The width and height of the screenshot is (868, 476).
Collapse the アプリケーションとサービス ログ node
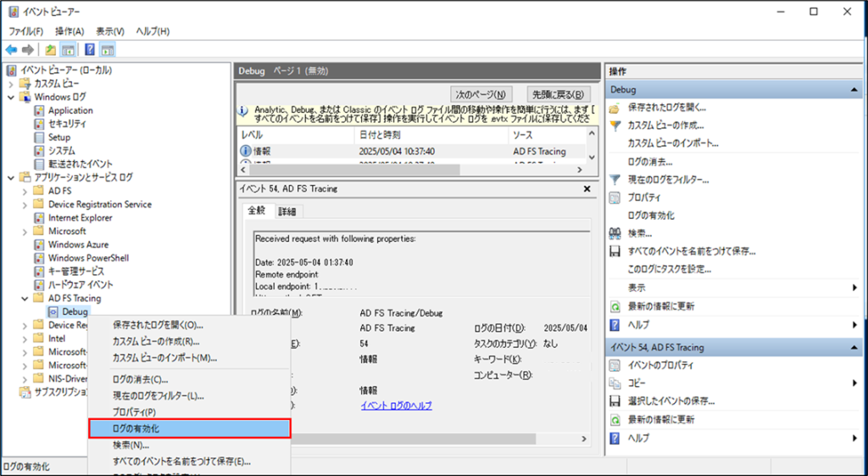[x=11, y=177]
